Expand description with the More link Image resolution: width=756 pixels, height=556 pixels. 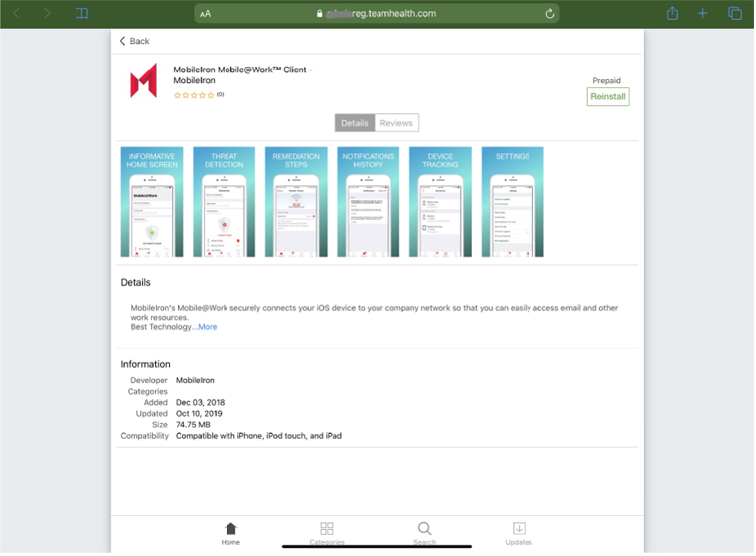[x=207, y=327]
